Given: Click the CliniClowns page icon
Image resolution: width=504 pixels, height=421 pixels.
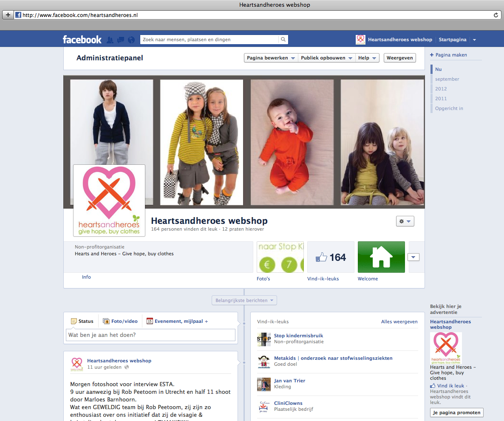Looking at the screenshot, I should [264, 407].
